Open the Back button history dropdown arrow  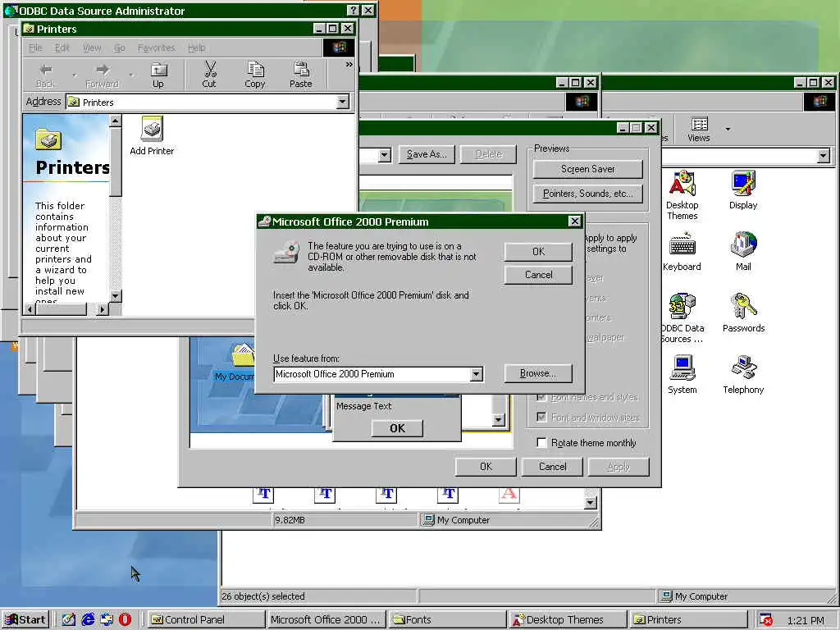tap(74, 75)
